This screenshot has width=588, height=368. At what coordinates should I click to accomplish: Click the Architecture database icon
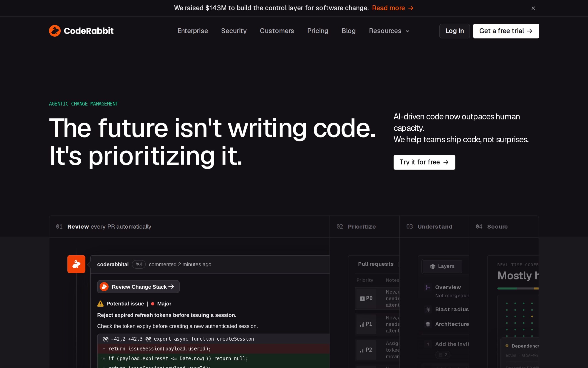[x=428, y=324]
